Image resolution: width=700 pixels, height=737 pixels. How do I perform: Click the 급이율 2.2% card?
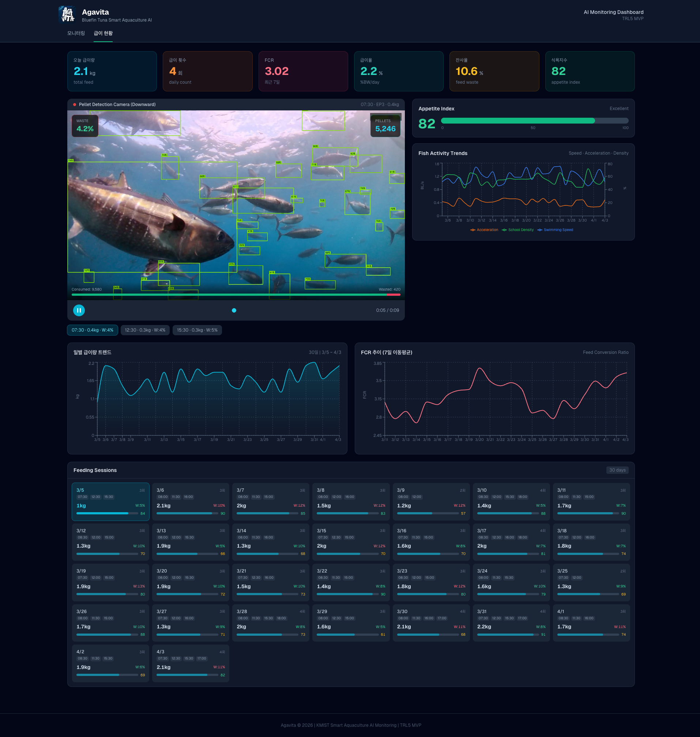click(399, 71)
